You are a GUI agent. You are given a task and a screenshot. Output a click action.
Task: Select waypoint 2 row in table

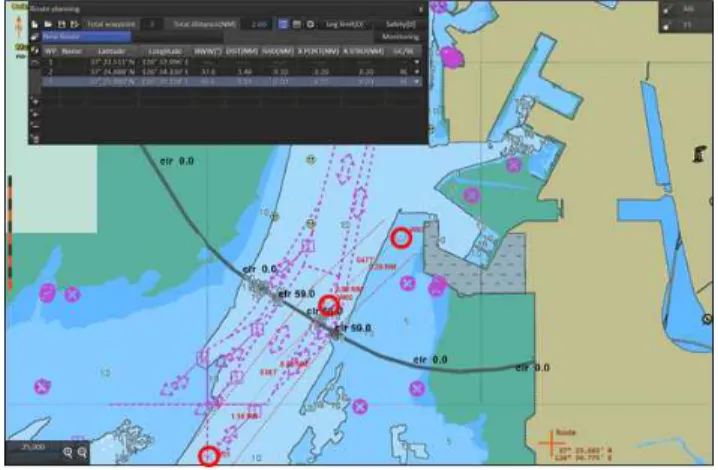[x=232, y=72]
